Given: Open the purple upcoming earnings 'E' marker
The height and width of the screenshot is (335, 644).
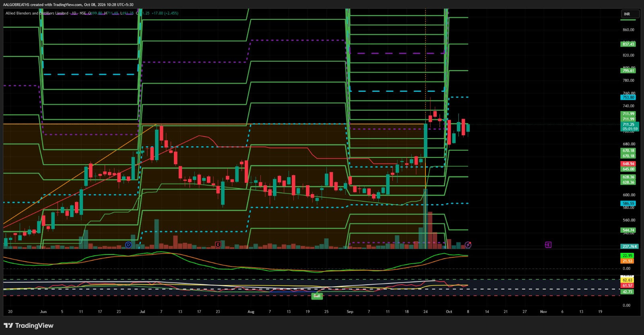Looking at the screenshot, I should click(548, 244).
